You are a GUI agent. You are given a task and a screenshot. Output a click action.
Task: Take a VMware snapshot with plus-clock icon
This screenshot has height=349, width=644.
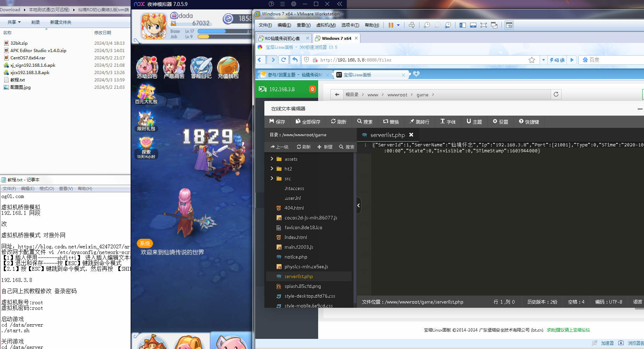click(x=427, y=25)
